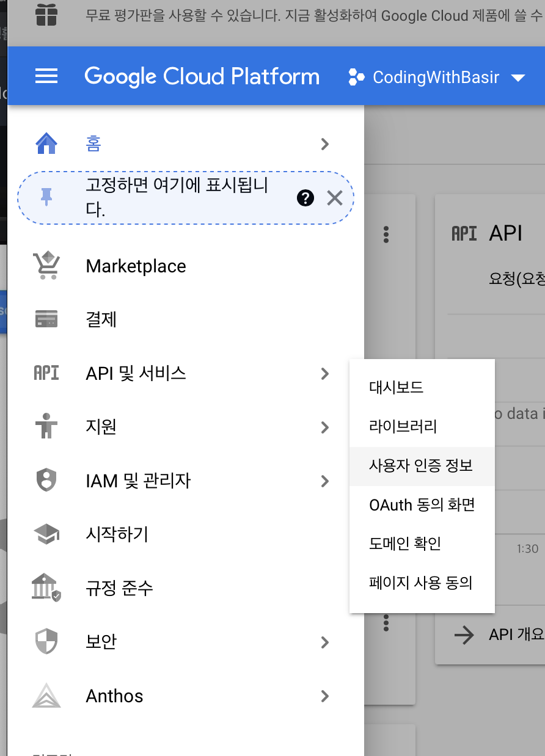The height and width of the screenshot is (756, 545).
Task: Click the Google Cloud Platform logo text
Action: coord(202,77)
